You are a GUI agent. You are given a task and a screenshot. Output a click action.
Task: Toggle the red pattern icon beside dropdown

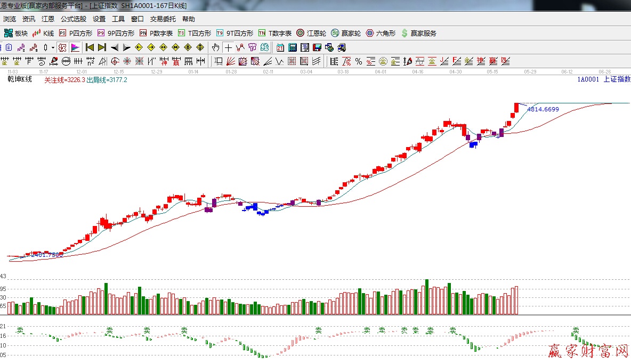click(x=62, y=47)
